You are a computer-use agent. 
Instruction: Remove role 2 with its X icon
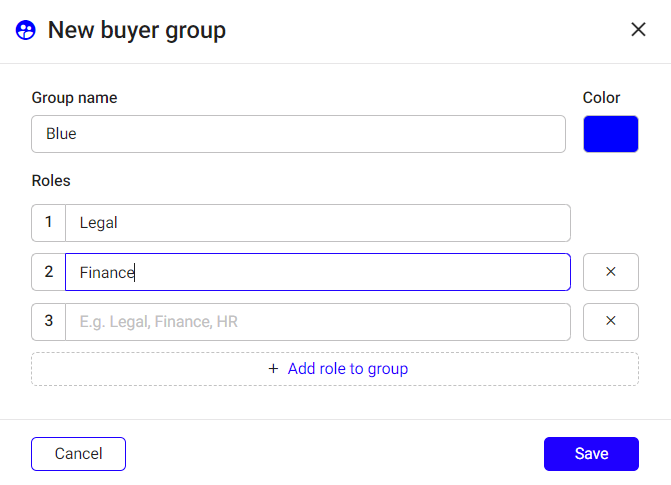[x=611, y=272]
